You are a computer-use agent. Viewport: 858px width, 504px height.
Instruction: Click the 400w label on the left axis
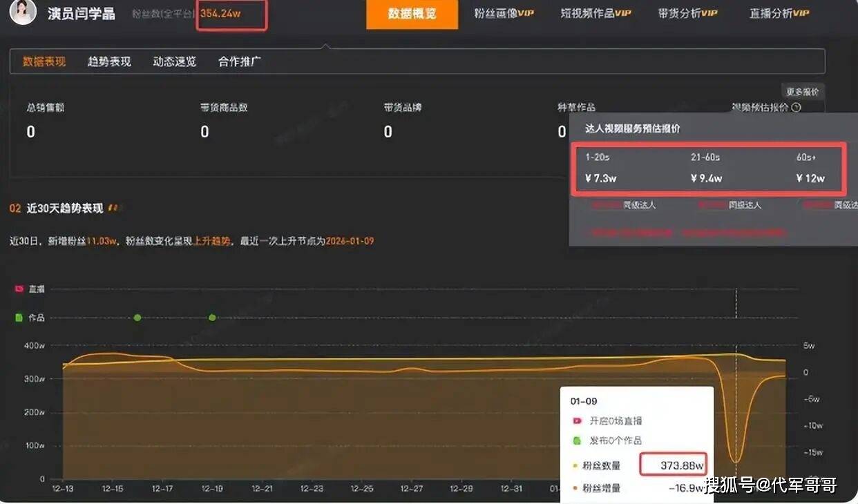[34, 345]
